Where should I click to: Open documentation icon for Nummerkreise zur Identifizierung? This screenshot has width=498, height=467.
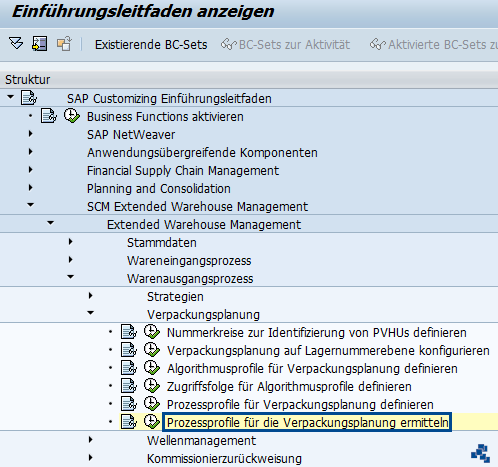point(129,332)
